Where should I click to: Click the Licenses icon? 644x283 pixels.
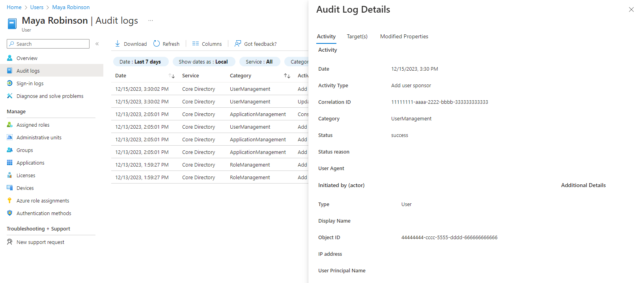pos(10,175)
